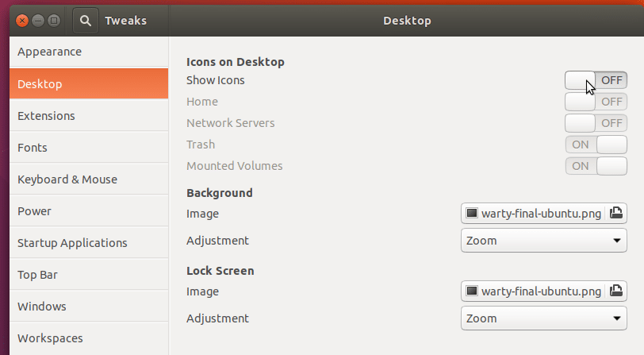Close the Tweaks window
Screen dimensions: 644x355
pos(22,21)
